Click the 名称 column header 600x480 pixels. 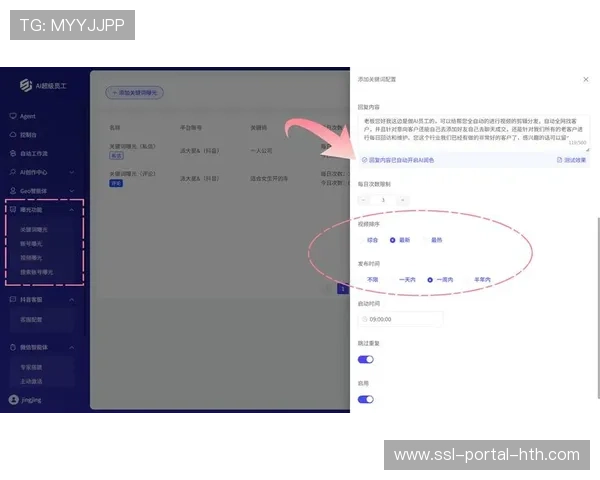pyautogui.click(x=115, y=127)
